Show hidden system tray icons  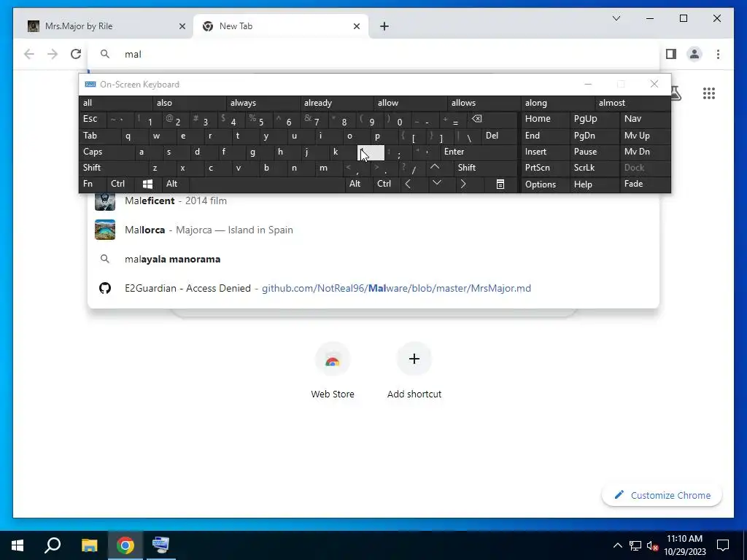tap(617, 545)
